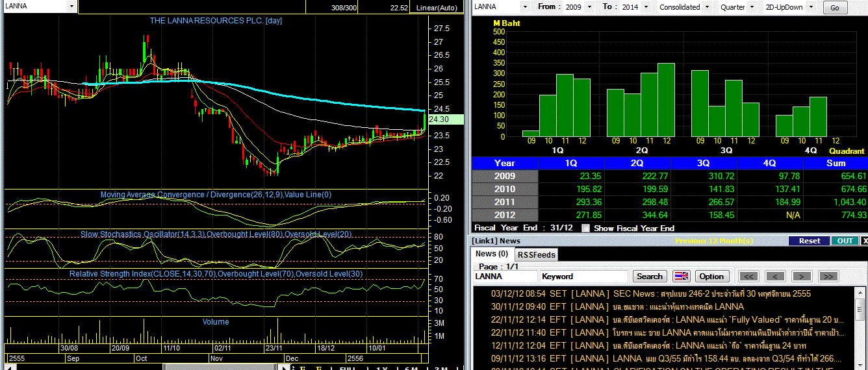
Task: Click the Linear(Auto) scale label
Action: (x=437, y=8)
